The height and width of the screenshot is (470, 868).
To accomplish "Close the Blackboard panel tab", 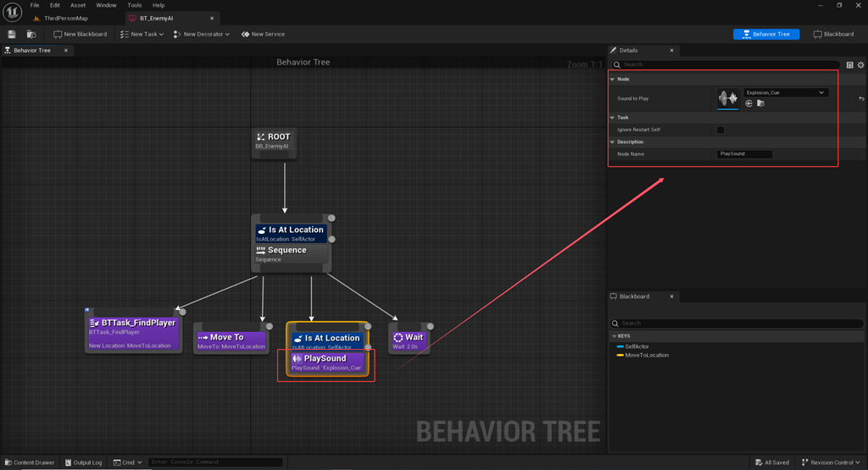I will tap(672, 296).
